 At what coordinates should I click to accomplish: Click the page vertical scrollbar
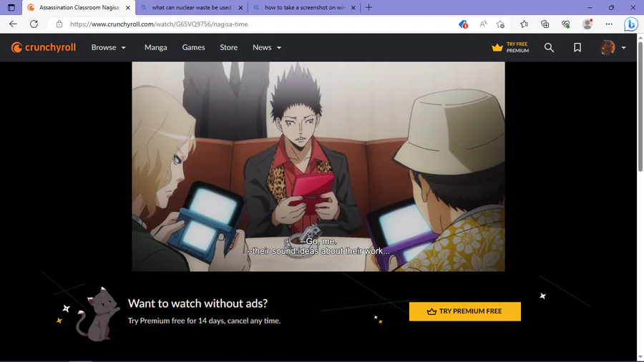(x=640, y=107)
